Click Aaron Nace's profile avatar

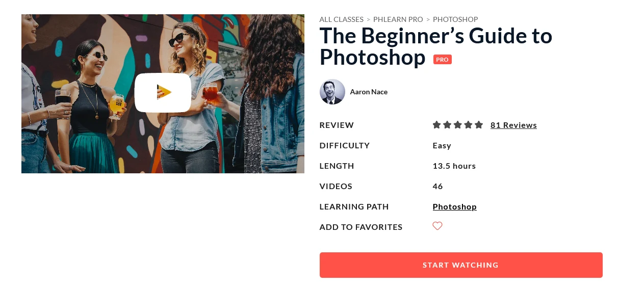tap(332, 92)
